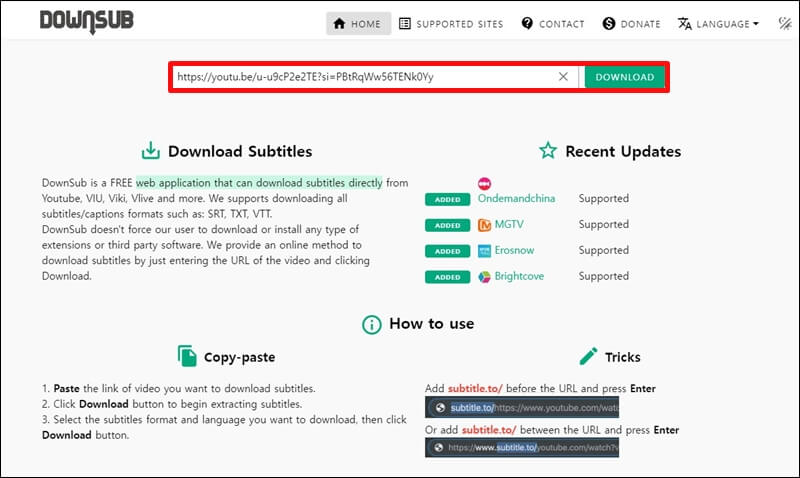This screenshot has width=800, height=478.
Task: Click the Erosnow logo icon
Action: click(484, 251)
